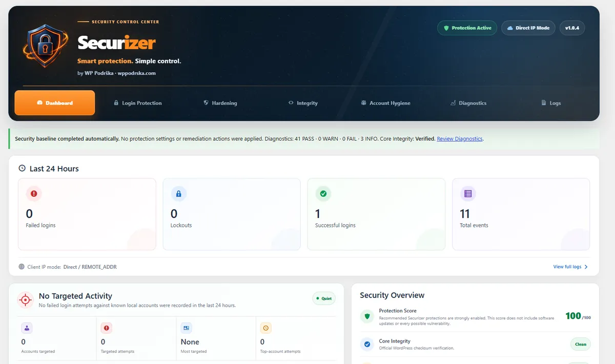Click the shield icon in the Hardening tab

[x=206, y=103]
